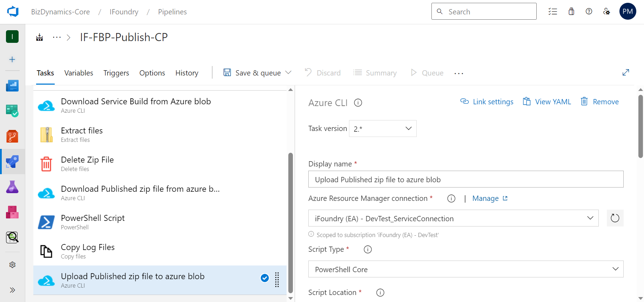The height and width of the screenshot is (302, 644).
Task: Refresh the service connection list
Action: pyautogui.click(x=615, y=218)
